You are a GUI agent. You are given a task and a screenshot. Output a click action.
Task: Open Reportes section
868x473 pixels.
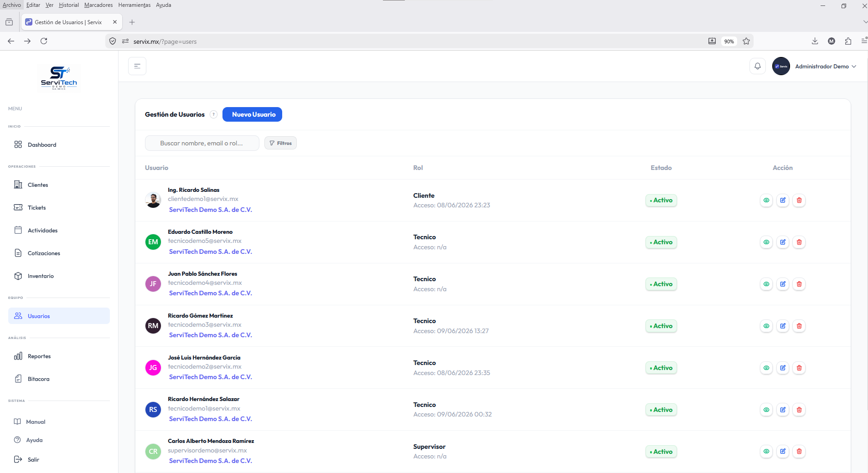tap(59, 356)
